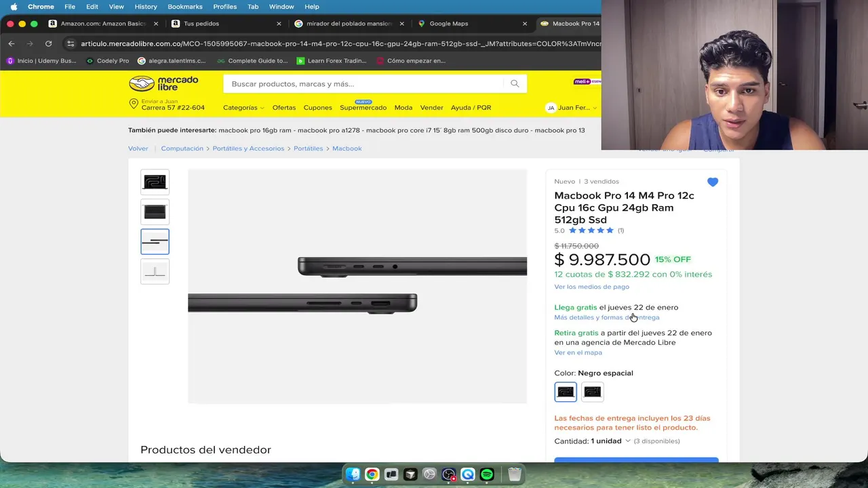Image resolution: width=868 pixels, height=488 pixels.
Task: Expand the Categorías dropdown
Action: point(243,108)
